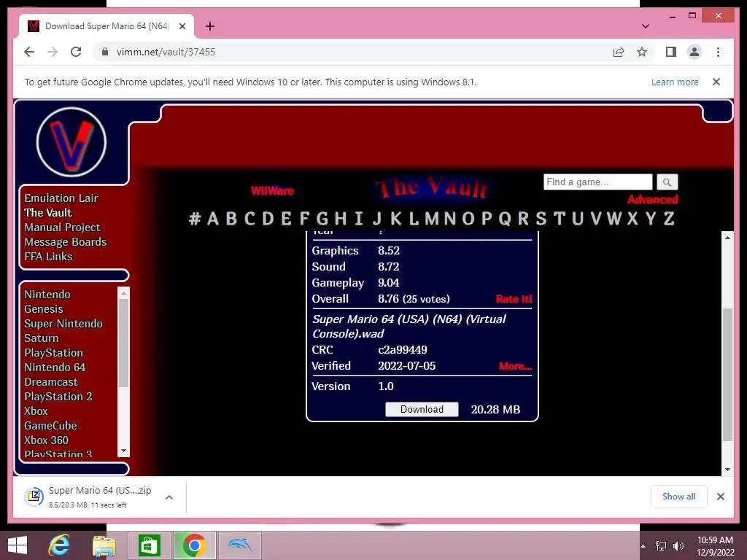Launch Internet Explorer from the taskbar
This screenshot has height=560, width=747.
(59, 545)
